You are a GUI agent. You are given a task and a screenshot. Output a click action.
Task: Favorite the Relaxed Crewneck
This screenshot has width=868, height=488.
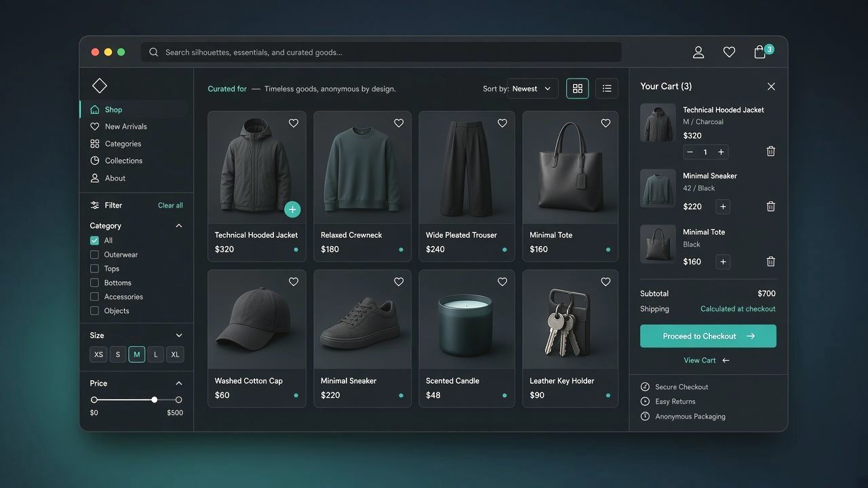point(399,123)
